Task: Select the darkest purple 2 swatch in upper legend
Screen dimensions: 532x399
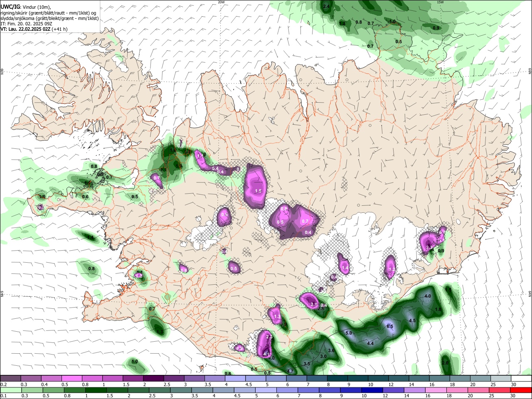Action: click(x=153, y=379)
